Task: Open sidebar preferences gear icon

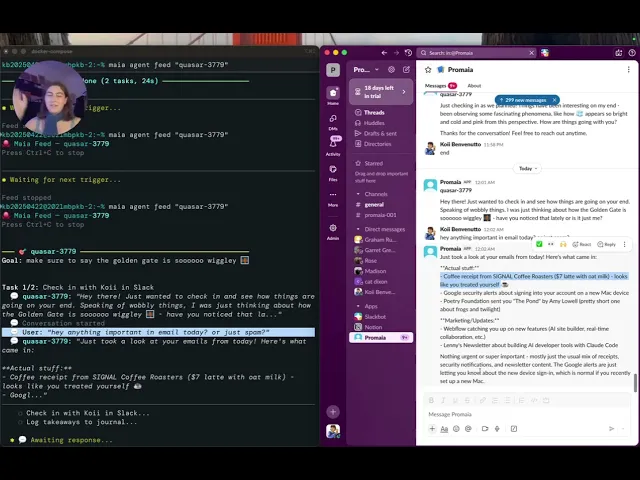Action: (x=391, y=70)
